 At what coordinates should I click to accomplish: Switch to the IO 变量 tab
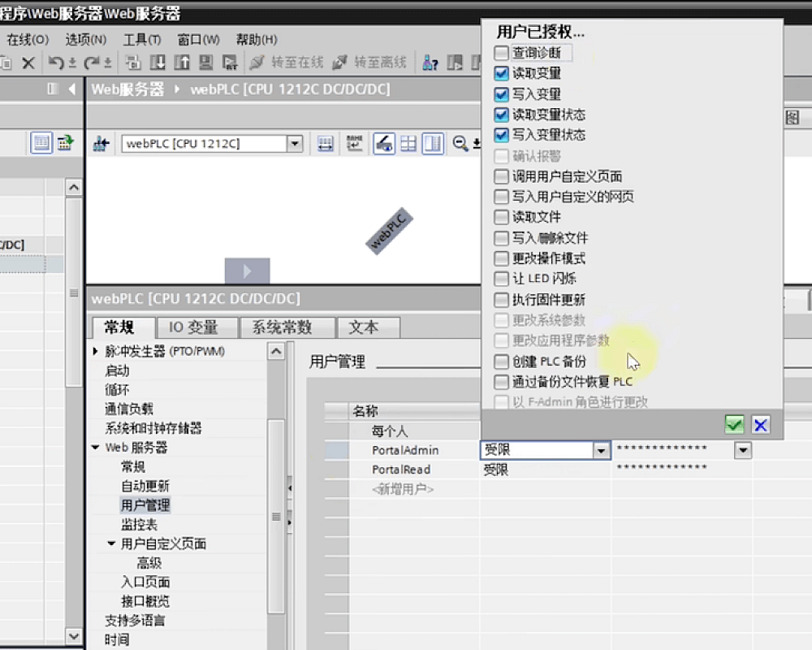click(196, 327)
